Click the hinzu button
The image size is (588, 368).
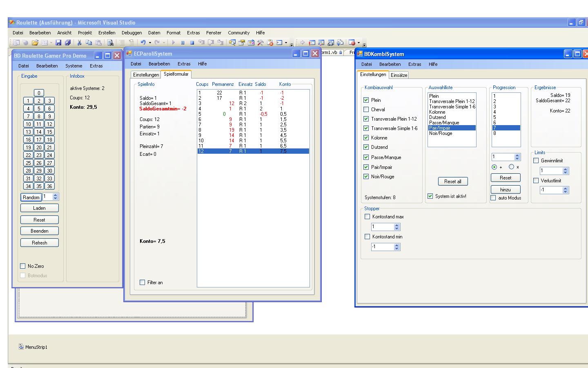pos(506,190)
